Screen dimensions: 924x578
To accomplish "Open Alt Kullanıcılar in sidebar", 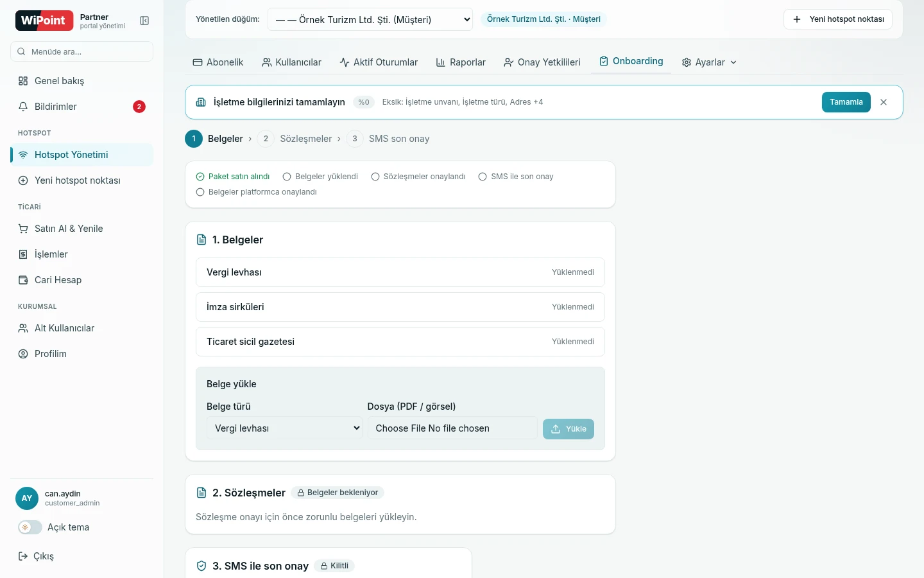I will pyautogui.click(x=81, y=328).
